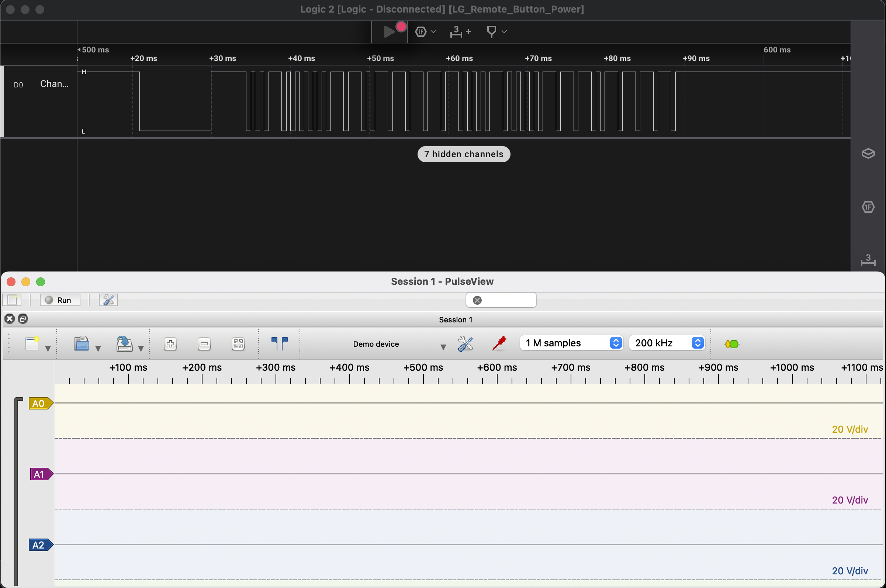
Task: Configure channels with red probe icon
Action: tap(499, 343)
